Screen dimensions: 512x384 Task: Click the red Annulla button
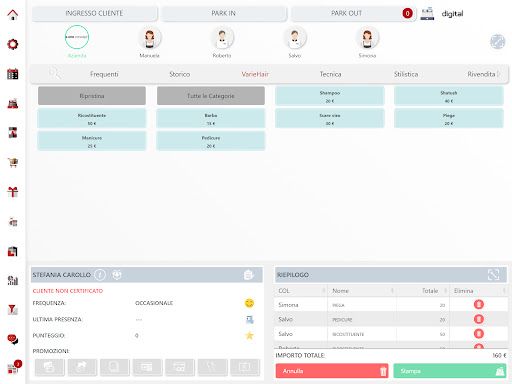(332, 371)
